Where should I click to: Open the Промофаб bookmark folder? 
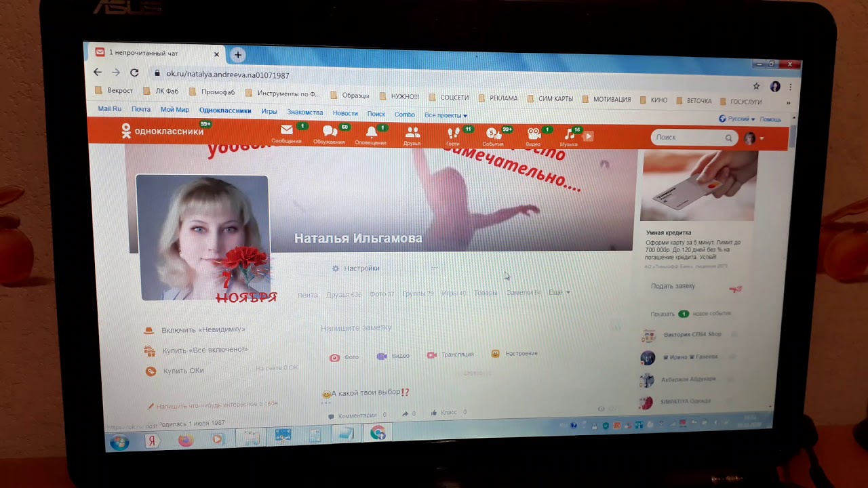click(x=212, y=92)
